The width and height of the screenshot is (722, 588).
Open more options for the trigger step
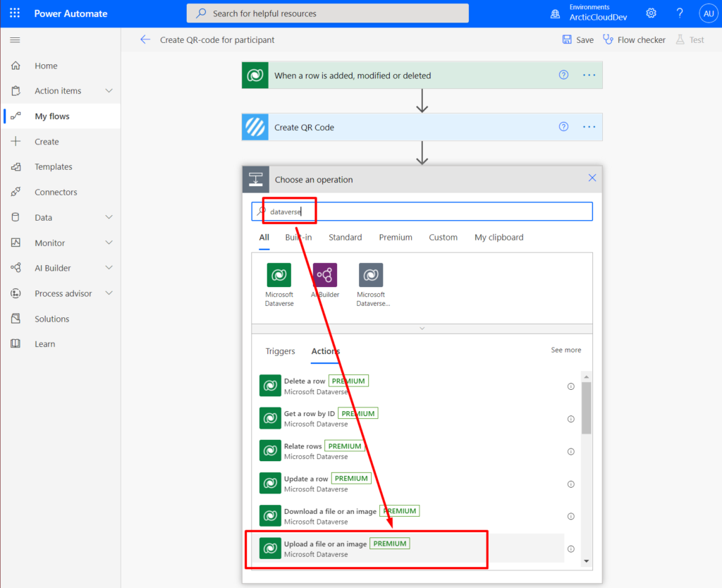589,75
